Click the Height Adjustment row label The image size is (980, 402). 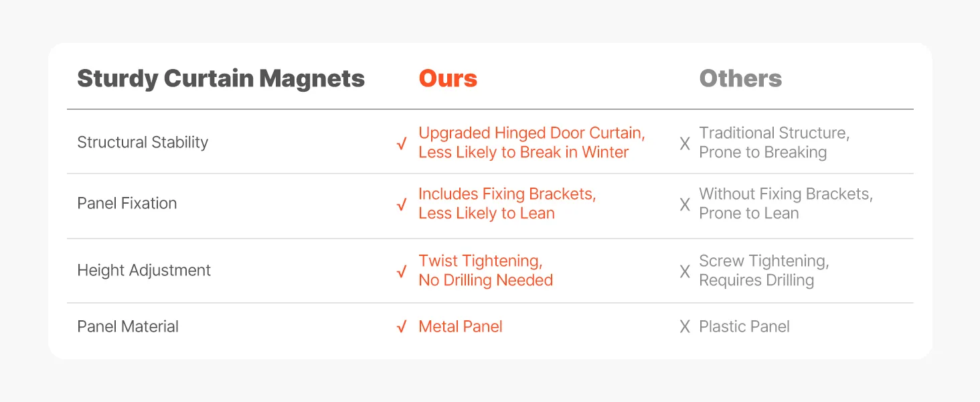(x=144, y=270)
